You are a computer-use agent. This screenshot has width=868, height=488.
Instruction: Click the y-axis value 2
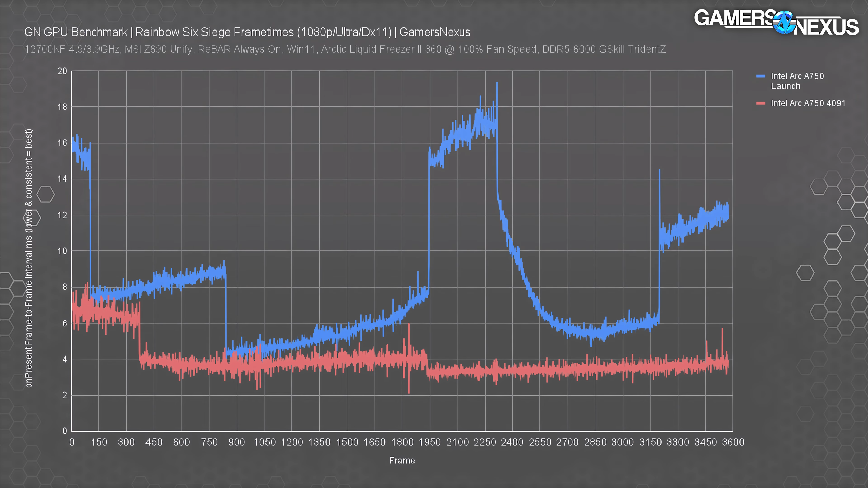[x=65, y=395]
